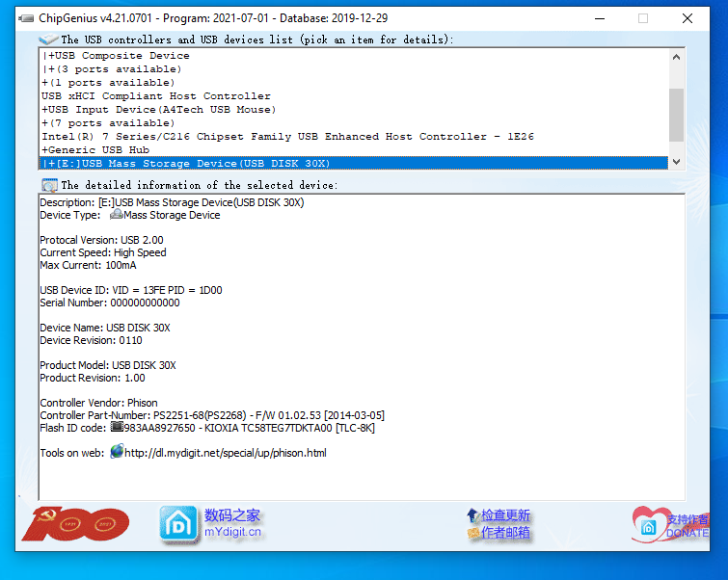Image resolution: width=728 pixels, height=580 pixels.
Task: Open the 作者邮箱 author email link
Action: (505, 533)
